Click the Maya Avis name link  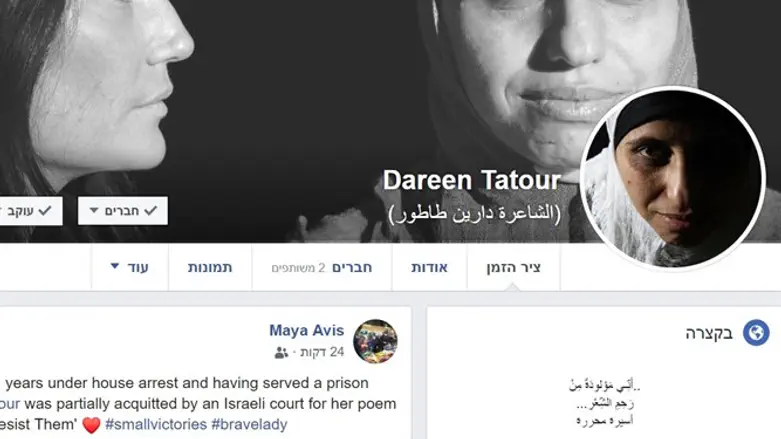click(x=306, y=330)
